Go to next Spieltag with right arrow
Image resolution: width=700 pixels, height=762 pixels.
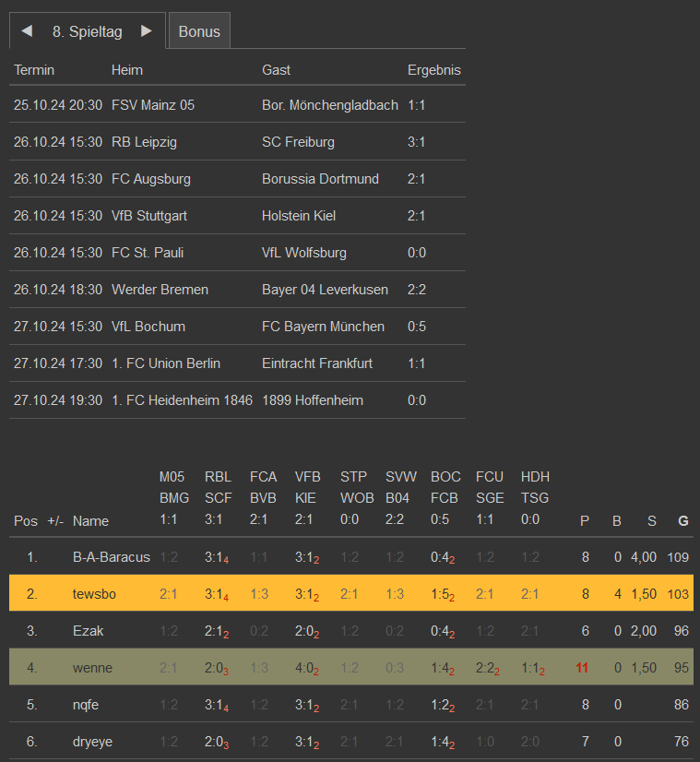click(x=146, y=31)
